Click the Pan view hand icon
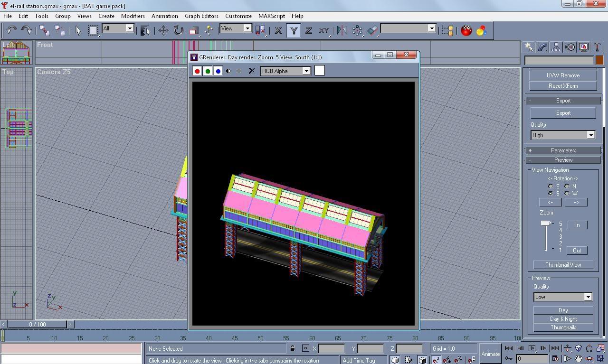 tap(579, 359)
